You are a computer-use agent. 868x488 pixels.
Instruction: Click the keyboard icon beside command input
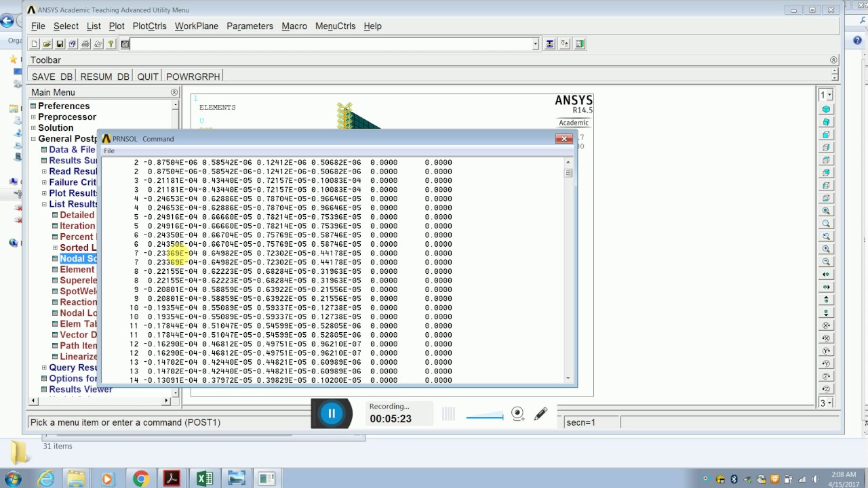coord(125,44)
